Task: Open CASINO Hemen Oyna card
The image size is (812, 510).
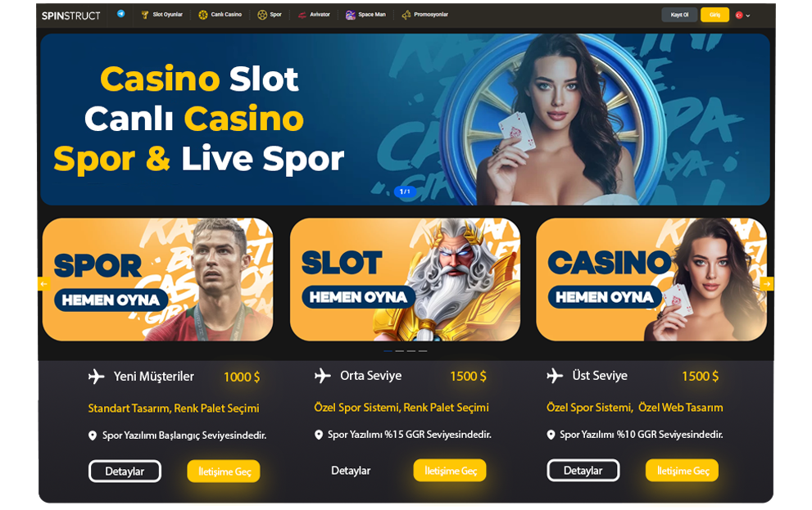Action: point(651,279)
